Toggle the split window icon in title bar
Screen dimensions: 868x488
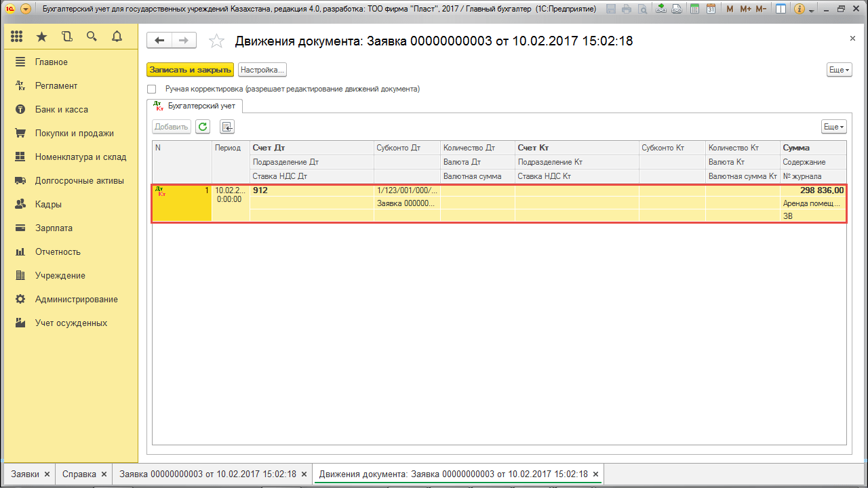tap(781, 9)
